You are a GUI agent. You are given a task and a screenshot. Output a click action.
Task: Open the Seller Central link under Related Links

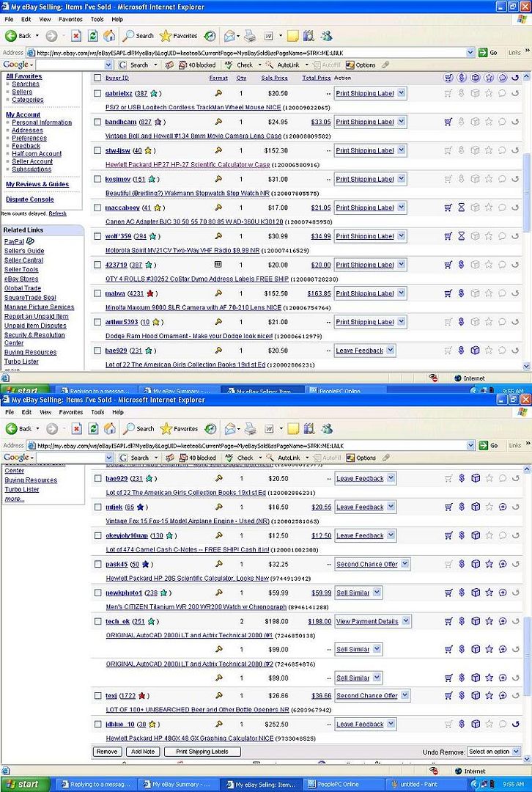pyautogui.click(x=23, y=260)
